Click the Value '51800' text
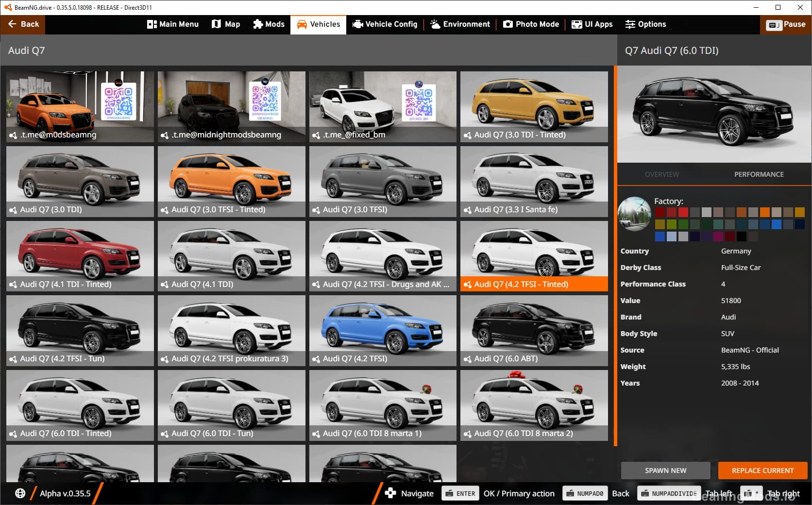 point(731,301)
